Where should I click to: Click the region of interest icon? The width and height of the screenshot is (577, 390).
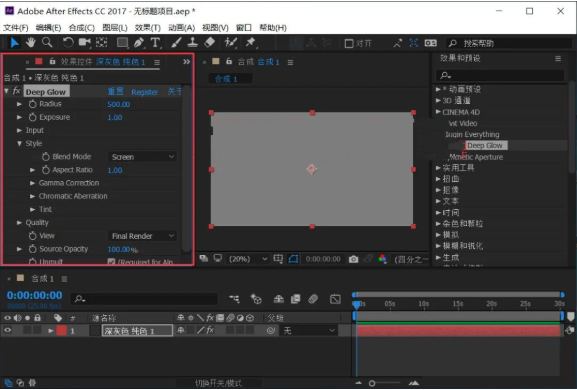pos(278,259)
